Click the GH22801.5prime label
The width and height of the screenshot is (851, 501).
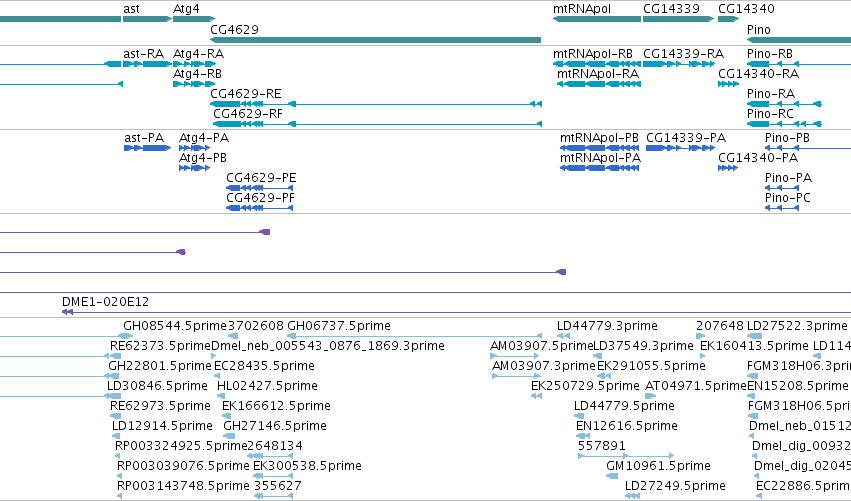pyautogui.click(x=160, y=366)
